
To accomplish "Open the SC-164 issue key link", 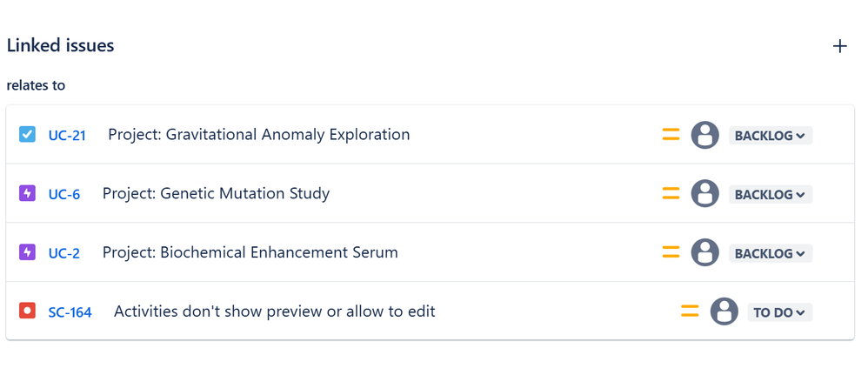I will click(70, 312).
